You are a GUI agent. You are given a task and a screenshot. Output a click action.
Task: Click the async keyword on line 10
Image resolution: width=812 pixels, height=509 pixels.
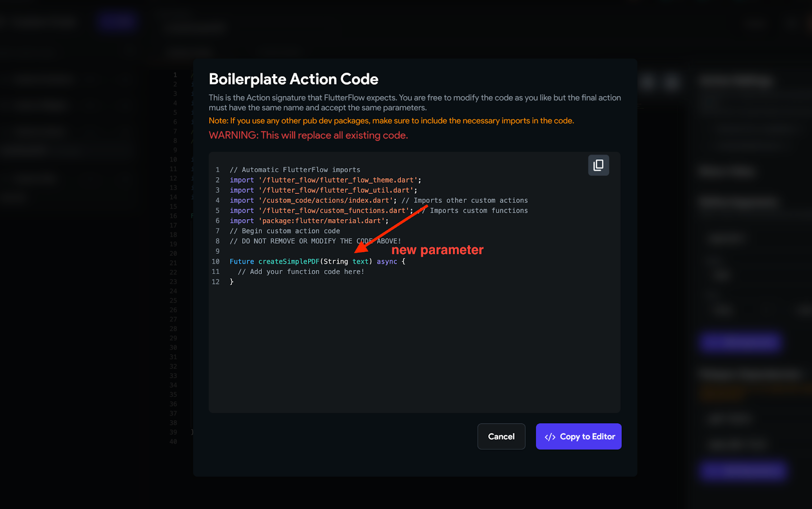pos(387,261)
